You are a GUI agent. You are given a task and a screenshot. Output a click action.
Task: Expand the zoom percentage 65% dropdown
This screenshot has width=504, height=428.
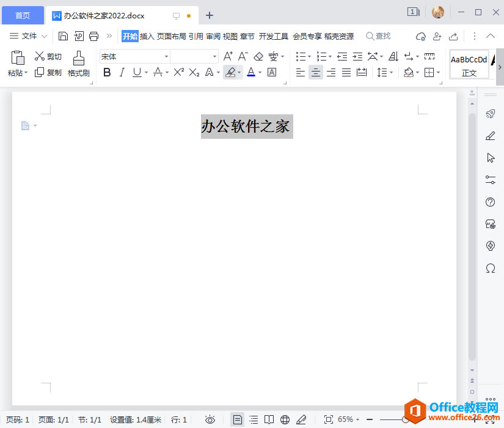point(357,419)
